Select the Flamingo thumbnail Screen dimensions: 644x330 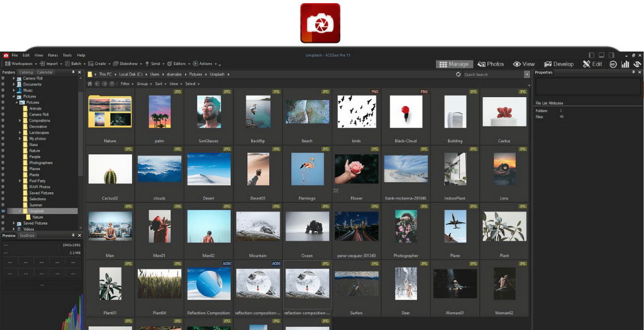click(308, 173)
